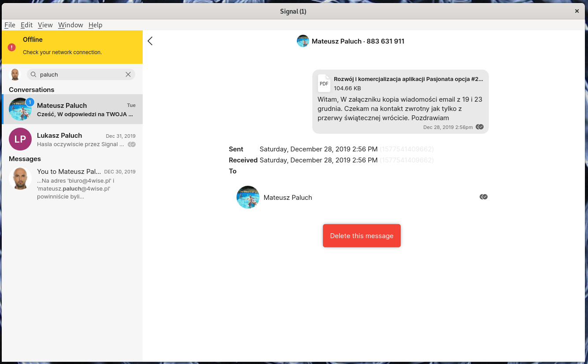Click the 'Check your network connection.' text
The height and width of the screenshot is (364, 588).
63,52
